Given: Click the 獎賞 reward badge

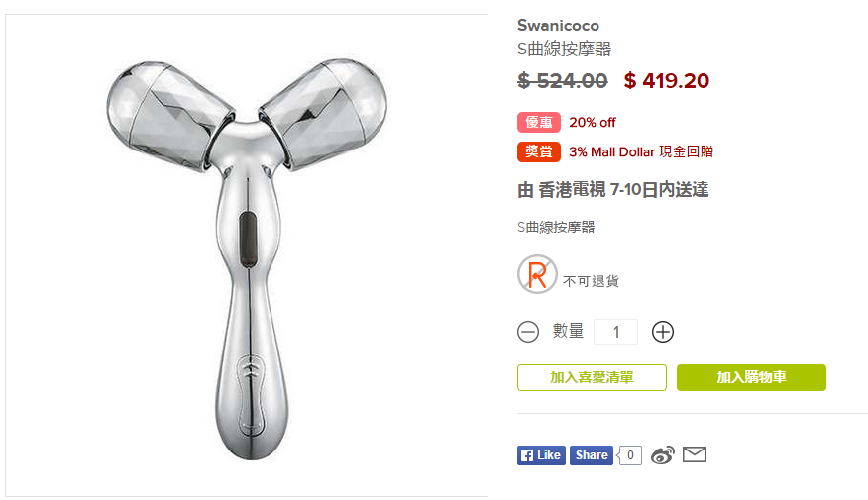Looking at the screenshot, I should point(539,151).
